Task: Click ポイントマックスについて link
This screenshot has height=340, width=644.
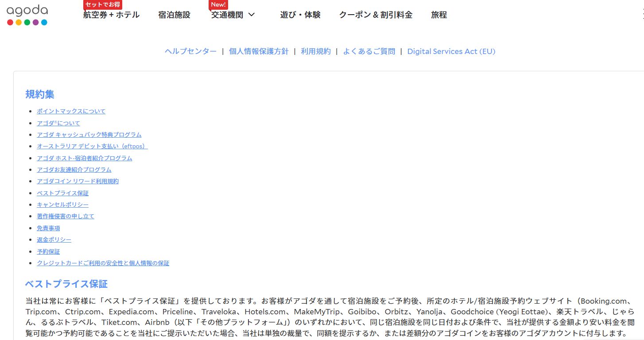Action: tap(71, 111)
